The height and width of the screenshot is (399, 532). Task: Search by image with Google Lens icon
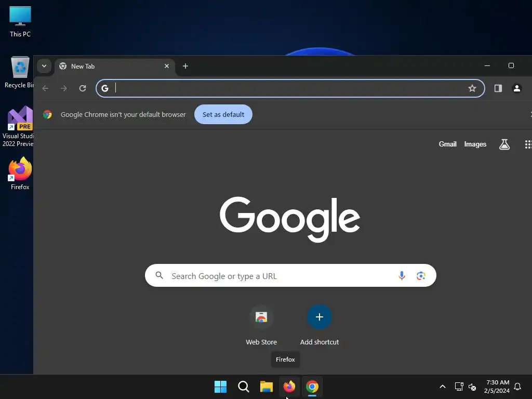tap(421, 275)
